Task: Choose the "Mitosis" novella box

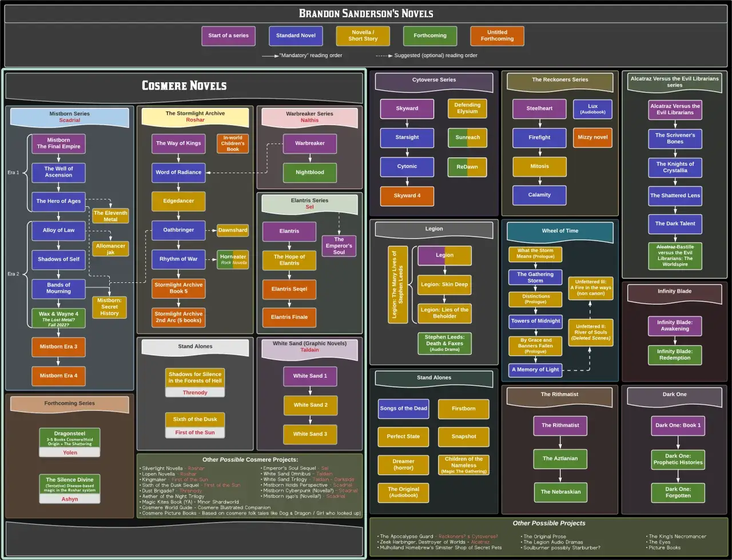Action: click(539, 166)
